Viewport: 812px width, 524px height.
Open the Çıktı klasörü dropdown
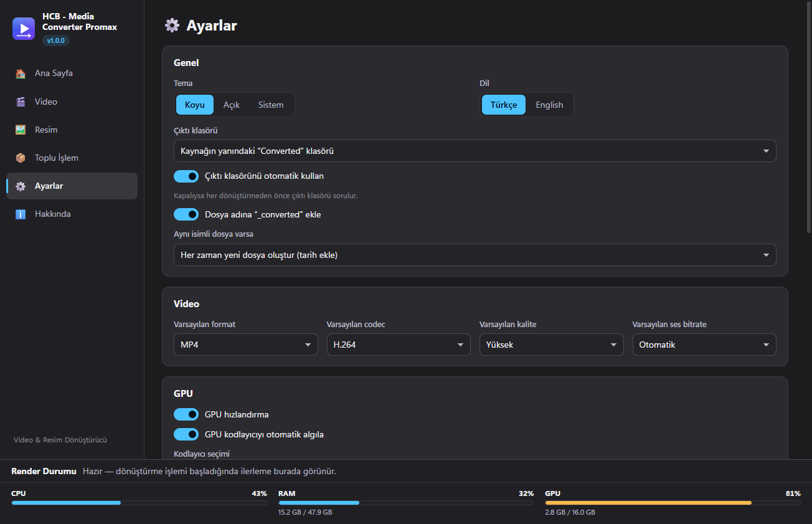[475, 151]
